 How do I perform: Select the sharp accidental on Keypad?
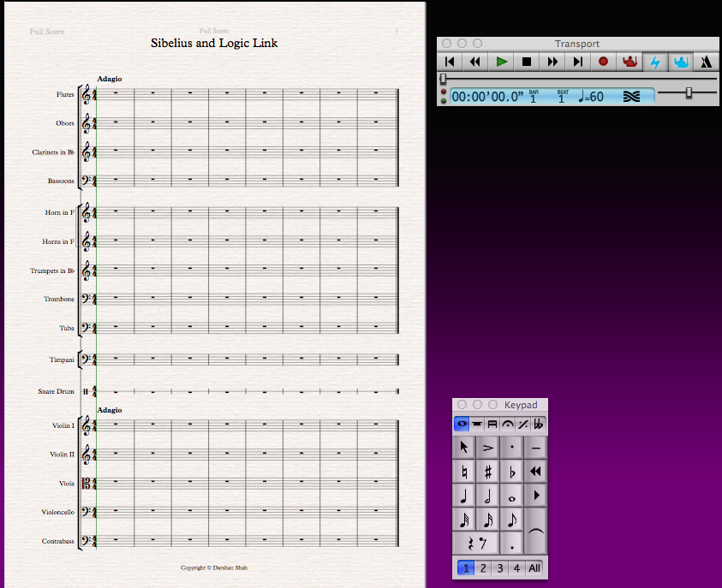[x=488, y=472]
